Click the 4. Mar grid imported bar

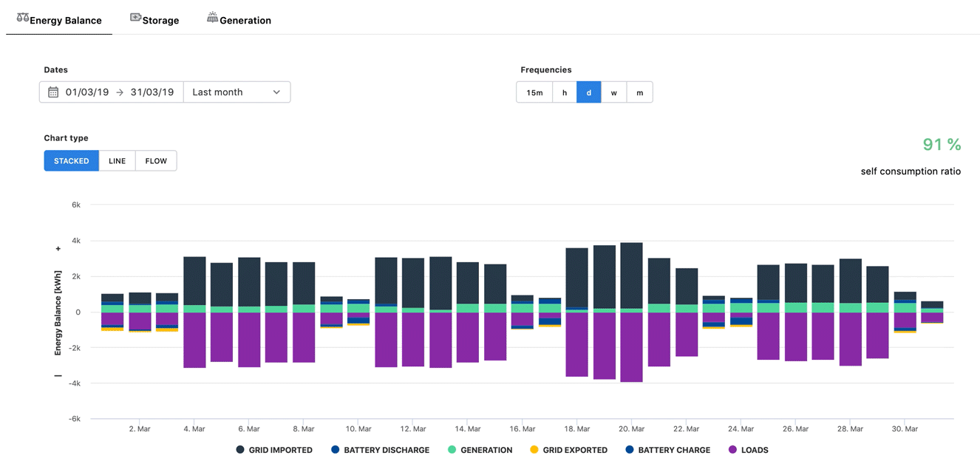click(194, 281)
